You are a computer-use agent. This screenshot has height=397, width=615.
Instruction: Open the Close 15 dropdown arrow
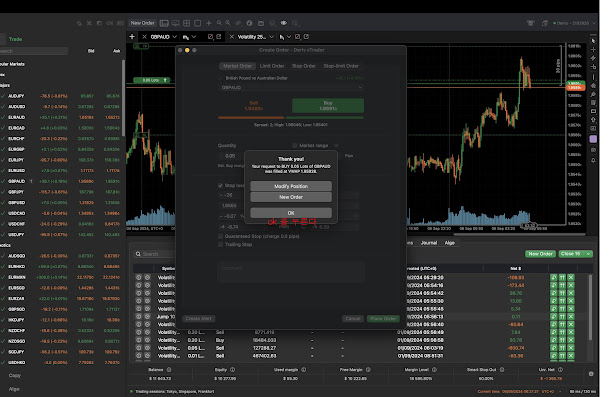tap(588, 254)
